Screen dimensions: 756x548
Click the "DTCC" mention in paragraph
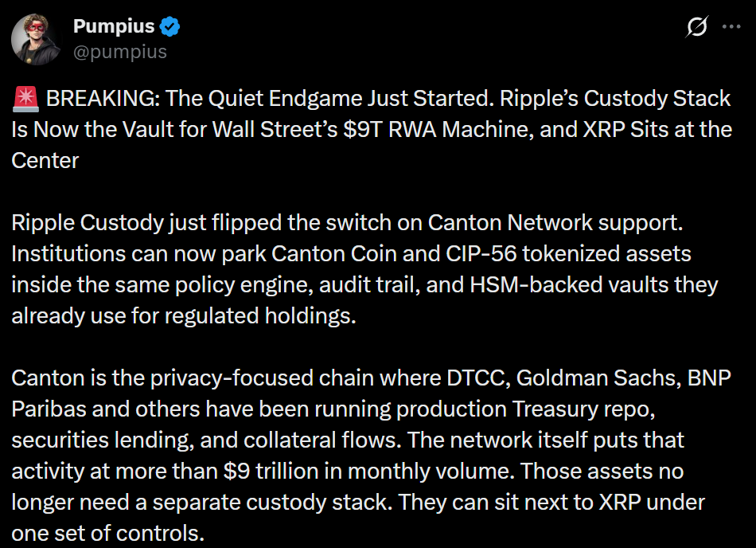coord(479,378)
